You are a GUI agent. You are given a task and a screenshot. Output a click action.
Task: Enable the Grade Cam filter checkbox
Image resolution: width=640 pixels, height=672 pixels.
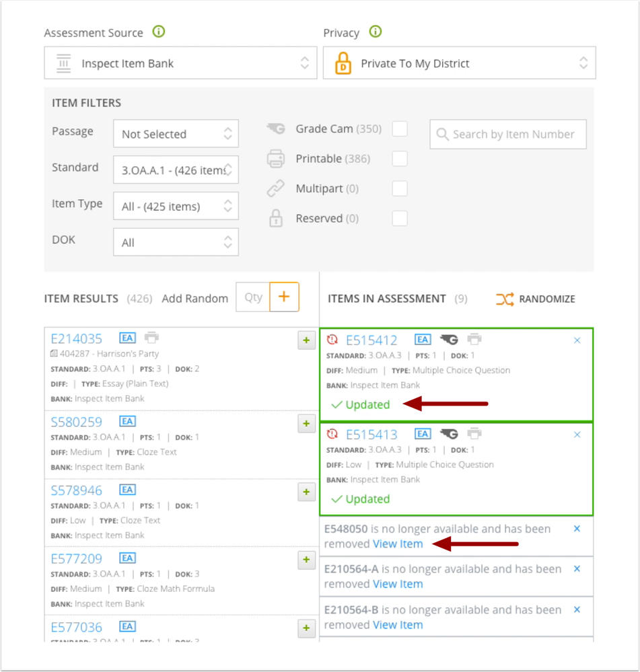[x=400, y=128]
